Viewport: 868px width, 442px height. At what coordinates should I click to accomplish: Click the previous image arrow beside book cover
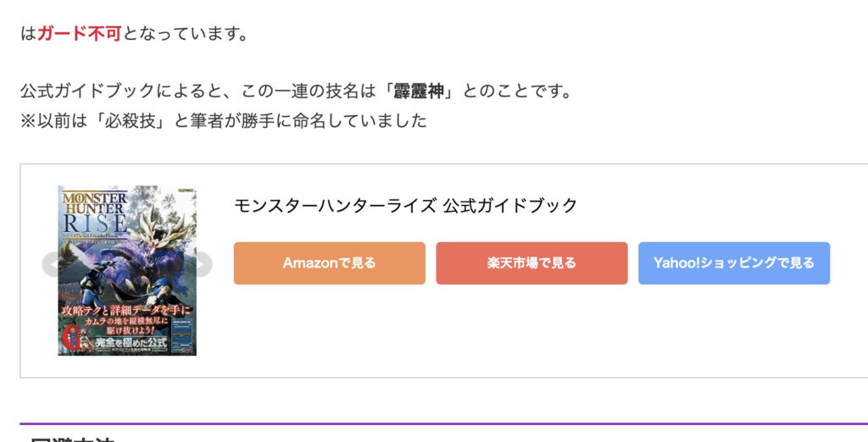[51, 264]
